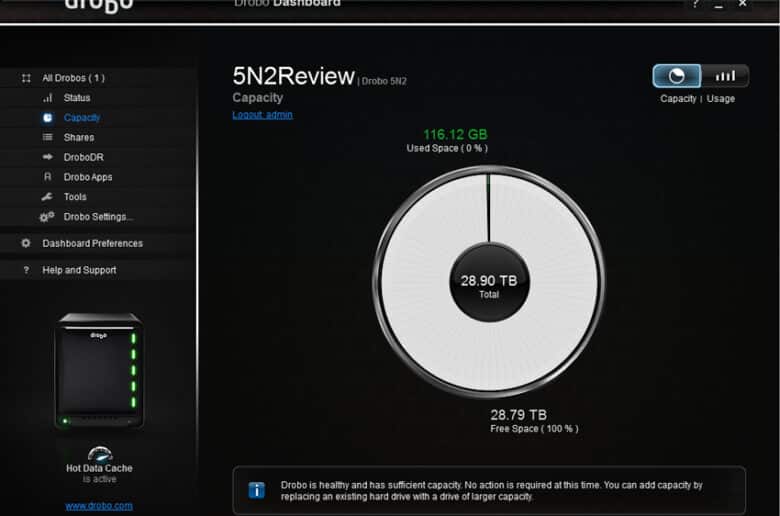Click the blue info icon in message bar
This screenshot has height=516, width=780.
(x=257, y=491)
